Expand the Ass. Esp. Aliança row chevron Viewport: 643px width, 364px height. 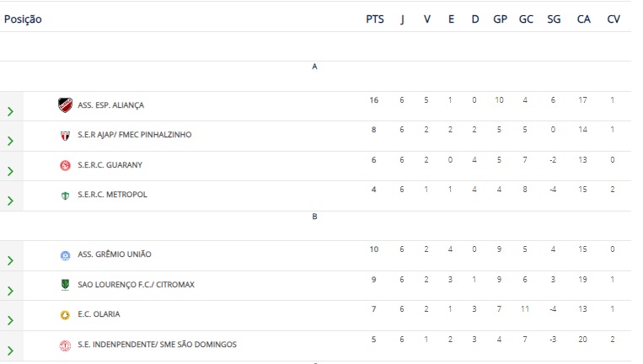click(x=11, y=111)
